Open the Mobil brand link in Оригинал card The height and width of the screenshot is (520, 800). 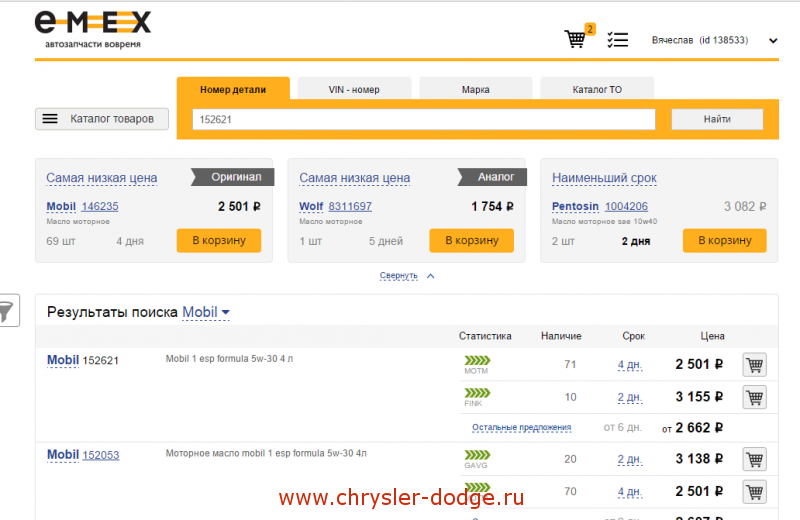[x=61, y=207]
